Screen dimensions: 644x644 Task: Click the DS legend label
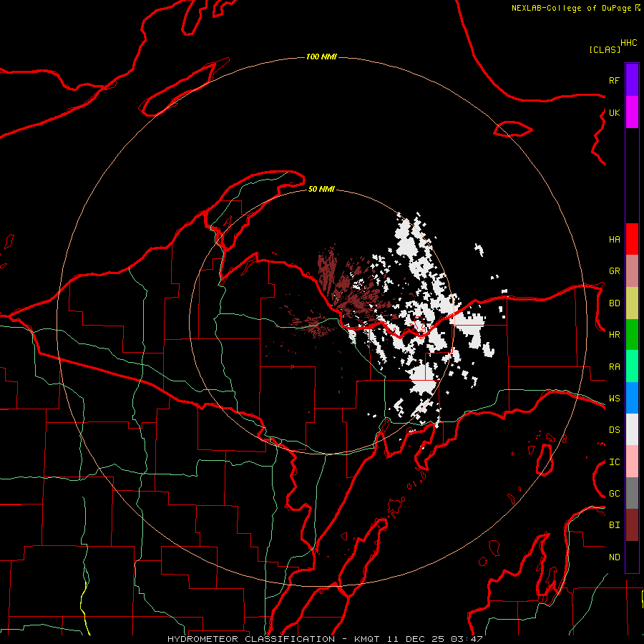tap(614, 430)
